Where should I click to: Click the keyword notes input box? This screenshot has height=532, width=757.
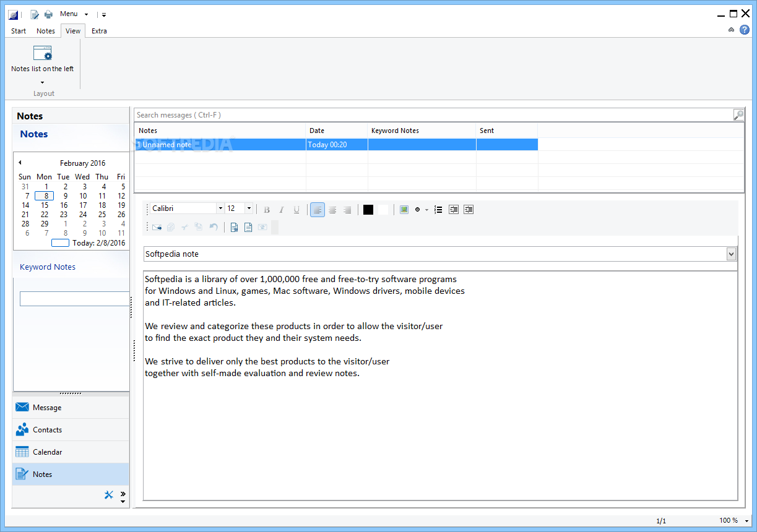[74, 299]
